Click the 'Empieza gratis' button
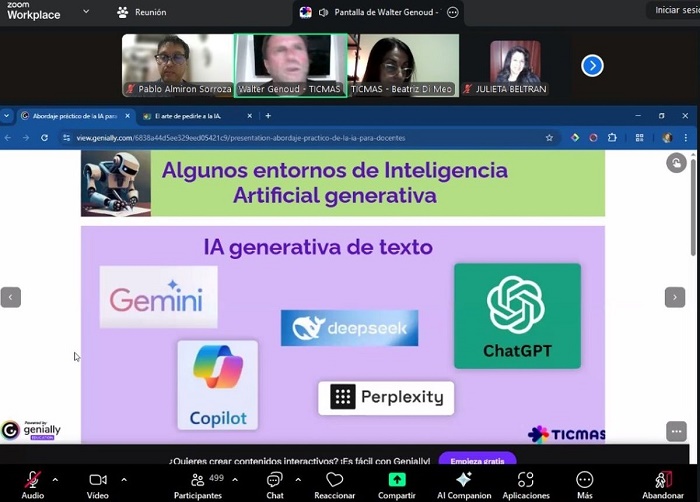 [477, 461]
